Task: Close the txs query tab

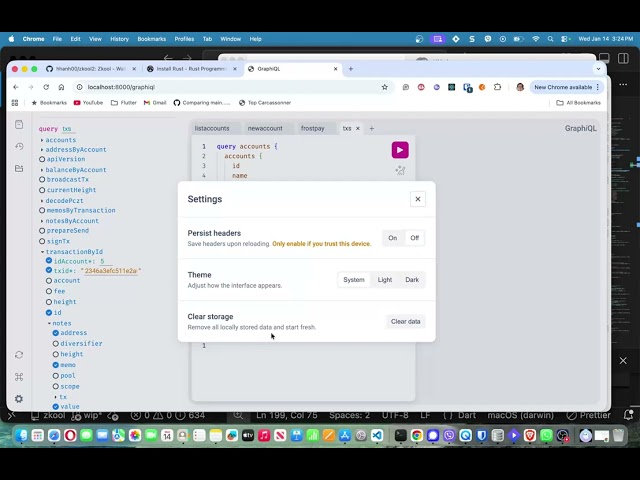Action: [x=358, y=128]
